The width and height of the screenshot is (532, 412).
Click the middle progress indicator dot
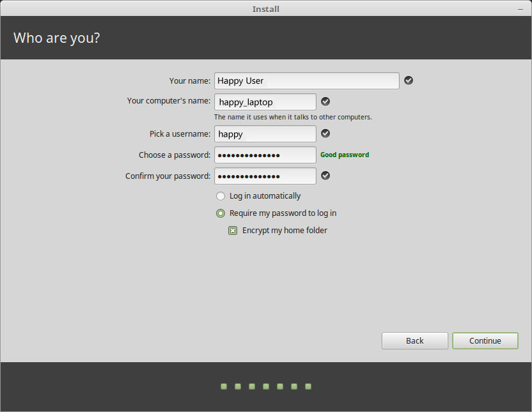tap(265, 386)
